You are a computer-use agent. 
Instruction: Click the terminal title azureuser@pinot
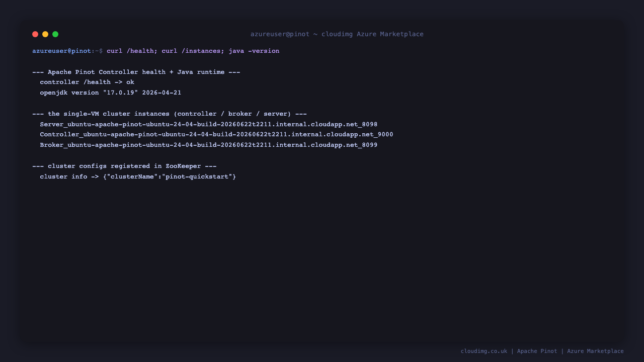point(280,34)
